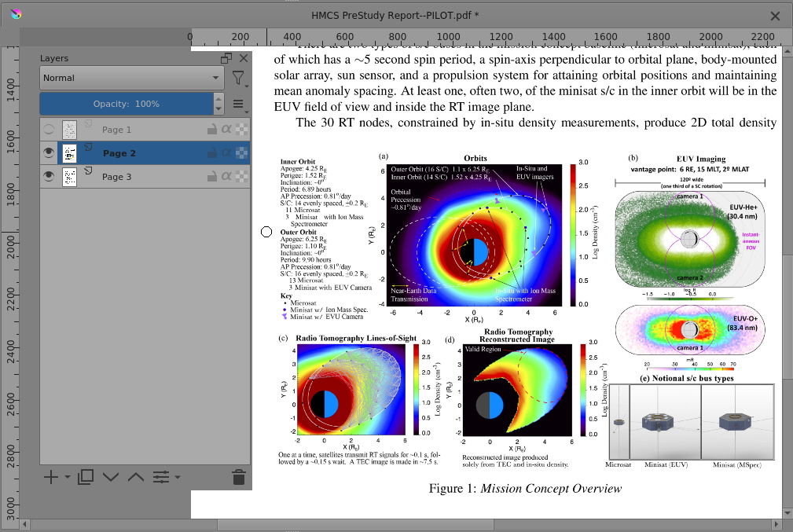Viewport: 793px width, 532px height.
Task: Click Page 2 layer thumbnail
Action: pyautogui.click(x=70, y=153)
